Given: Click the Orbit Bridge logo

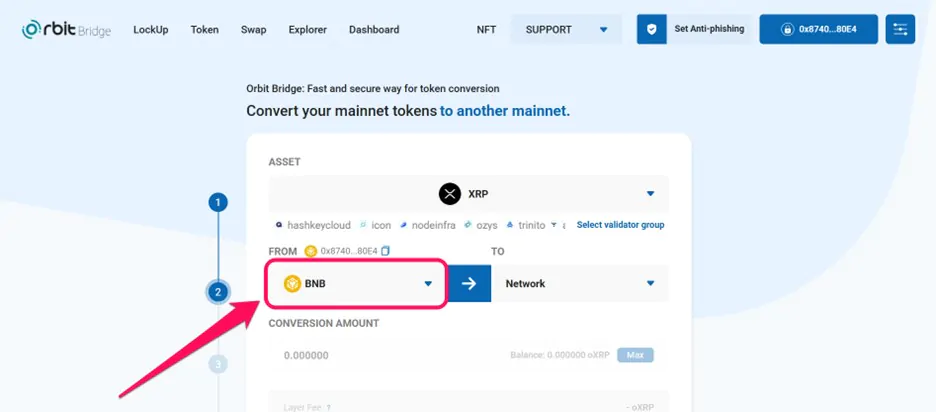Looking at the screenshot, I should [66, 29].
